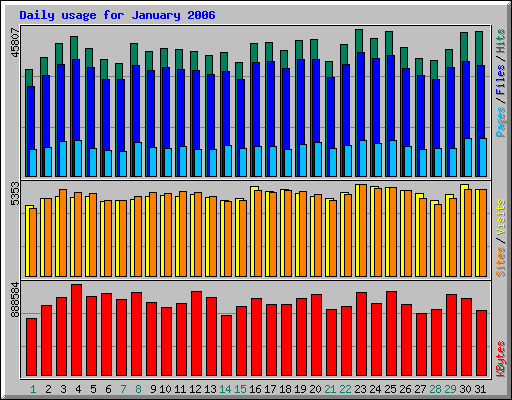Click day 10 on the date axis
Viewport: 512px width, 400px height.
(165, 389)
